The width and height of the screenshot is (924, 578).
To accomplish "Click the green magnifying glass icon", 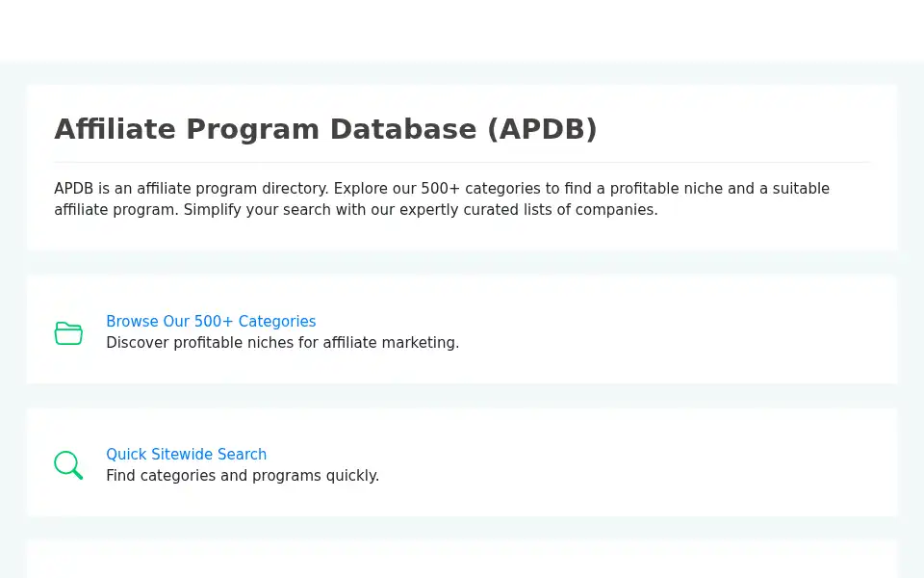I will coord(68,465).
